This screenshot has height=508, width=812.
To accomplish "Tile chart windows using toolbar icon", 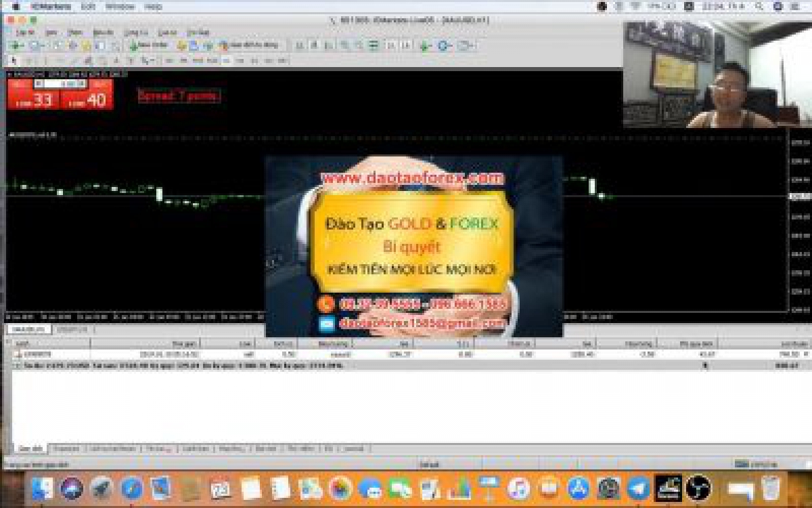I will tap(374, 45).
